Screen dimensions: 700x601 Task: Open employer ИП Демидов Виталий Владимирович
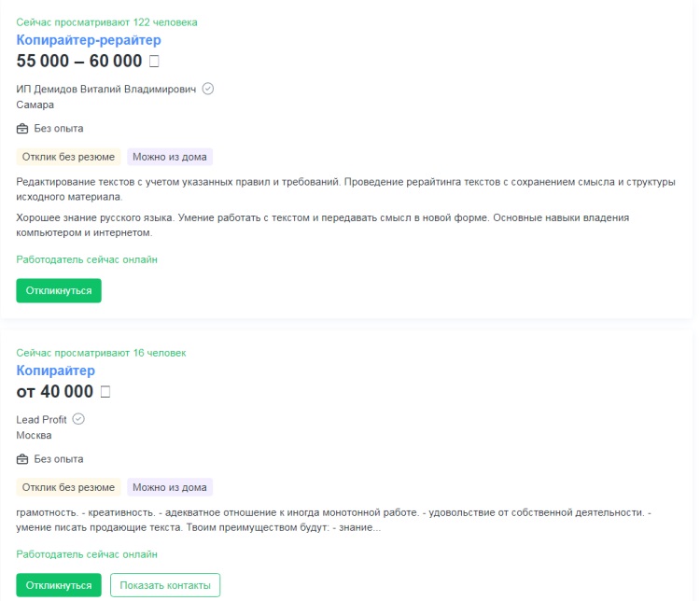point(106,89)
